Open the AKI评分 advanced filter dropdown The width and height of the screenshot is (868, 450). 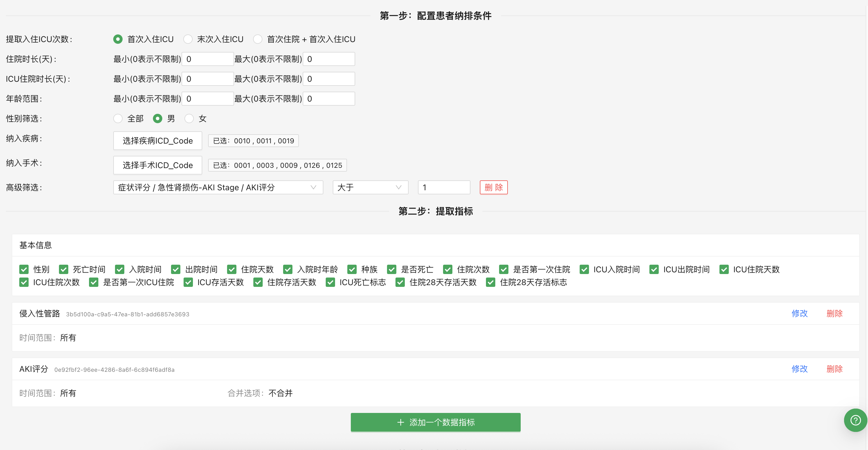(218, 187)
